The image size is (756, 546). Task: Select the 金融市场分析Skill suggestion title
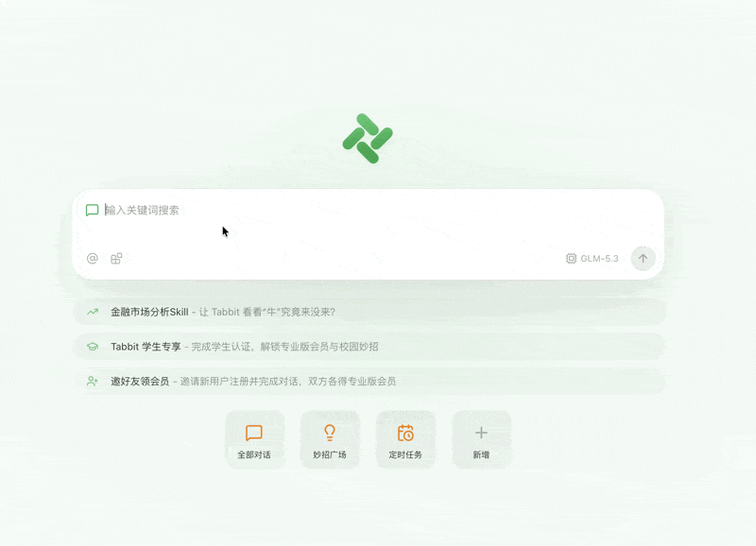point(149,312)
